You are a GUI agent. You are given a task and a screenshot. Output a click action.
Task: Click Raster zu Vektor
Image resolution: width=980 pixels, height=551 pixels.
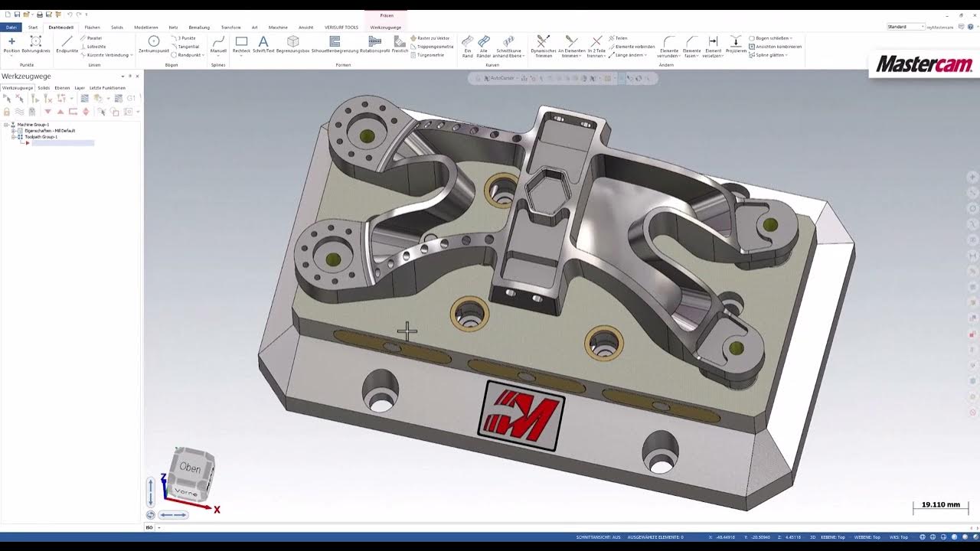(430, 37)
